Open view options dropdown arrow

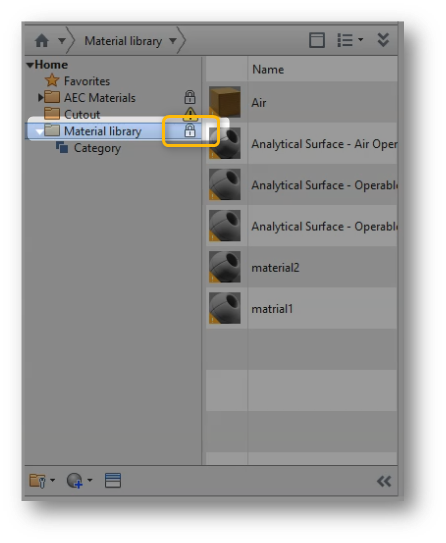tap(360, 40)
